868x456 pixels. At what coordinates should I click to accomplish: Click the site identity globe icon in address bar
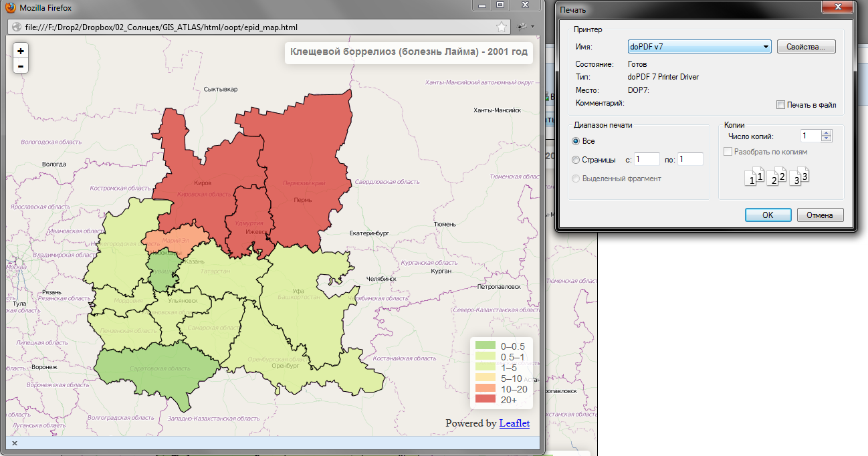(x=16, y=27)
